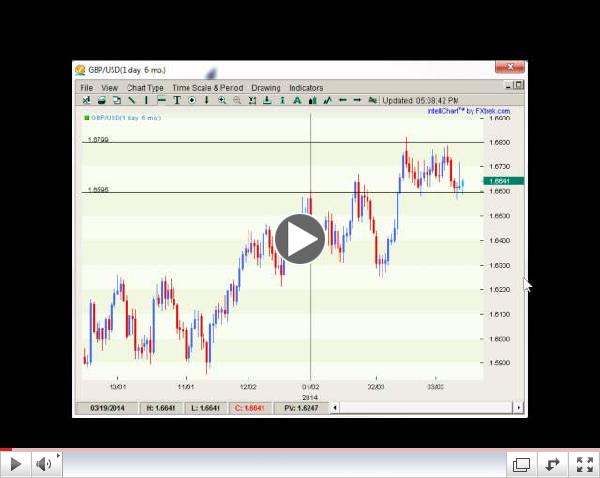Zoom out with the grayed magnifier icon
The image size is (600, 478).
pos(237,100)
